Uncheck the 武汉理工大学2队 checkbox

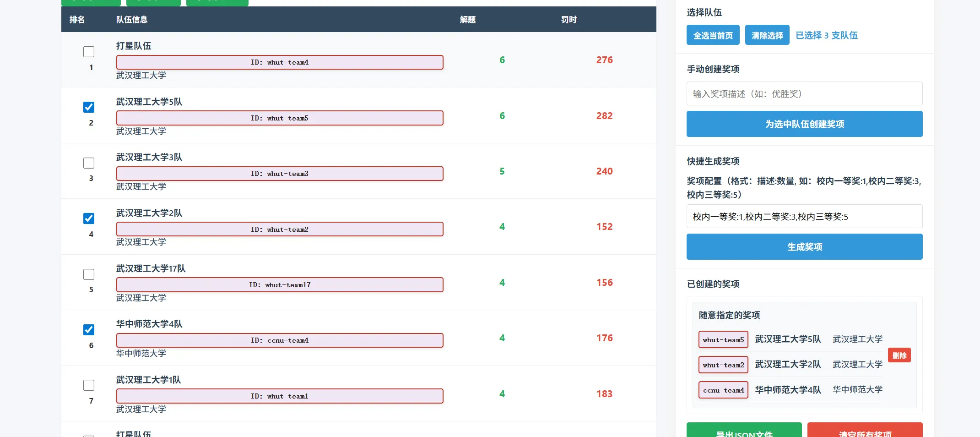tap(89, 218)
